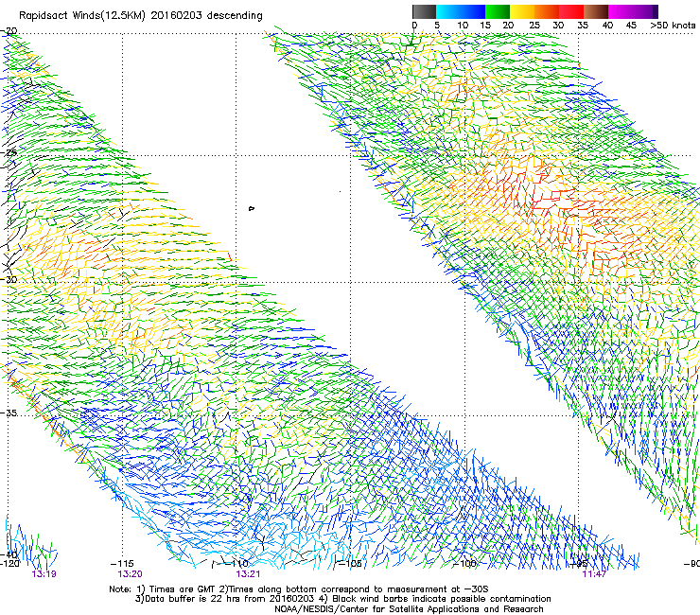Screen dimensions: 700x615
Task: Click the '>50 knots' legend label
Action: click(673, 26)
